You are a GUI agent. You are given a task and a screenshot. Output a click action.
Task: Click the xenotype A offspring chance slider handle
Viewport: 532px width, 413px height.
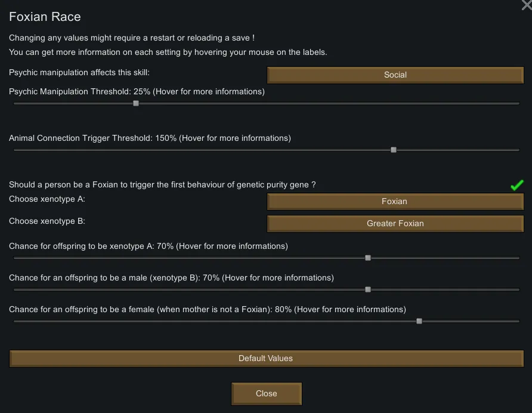tap(368, 258)
